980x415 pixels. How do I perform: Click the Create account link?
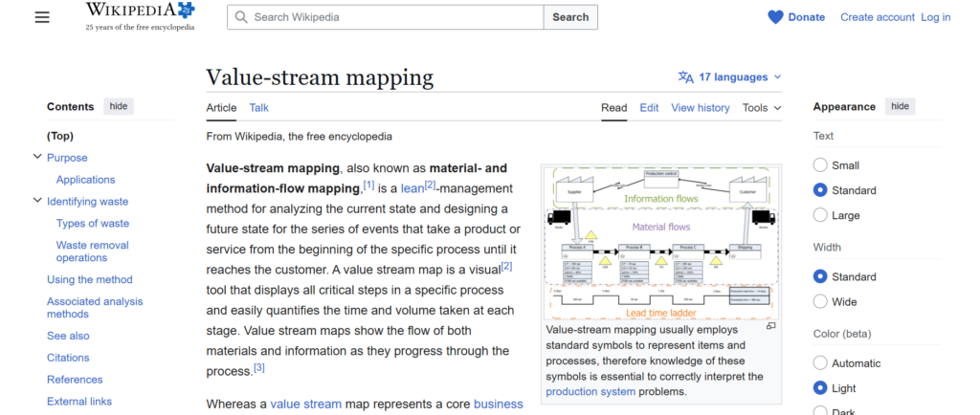876,17
